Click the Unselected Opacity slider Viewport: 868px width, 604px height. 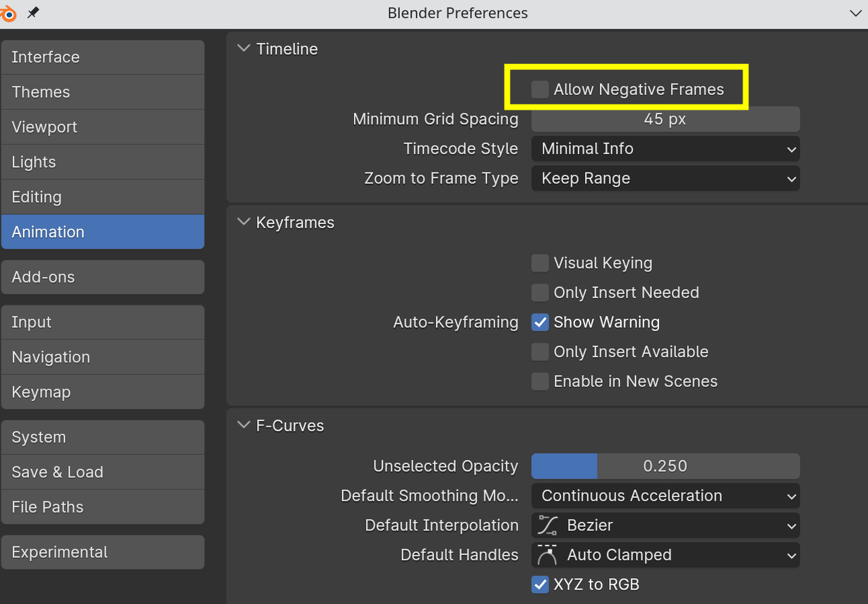click(665, 466)
